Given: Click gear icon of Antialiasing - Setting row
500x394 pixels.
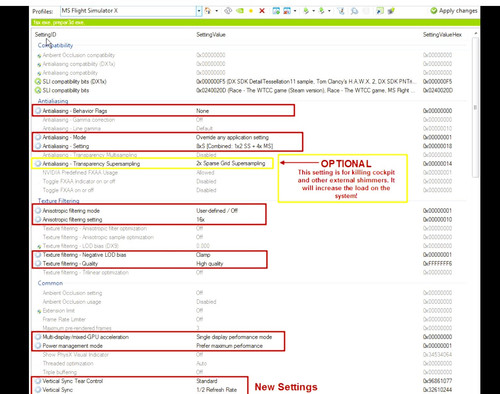Looking at the screenshot, I should (38, 146).
